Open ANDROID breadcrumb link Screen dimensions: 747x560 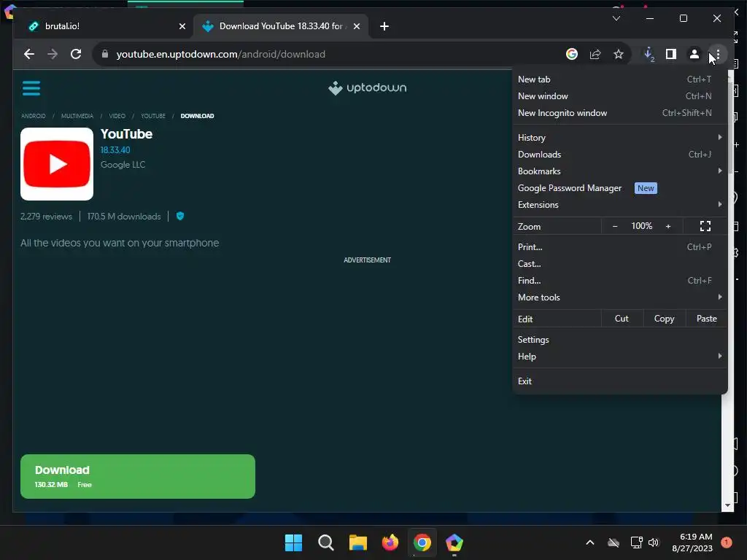point(34,116)
